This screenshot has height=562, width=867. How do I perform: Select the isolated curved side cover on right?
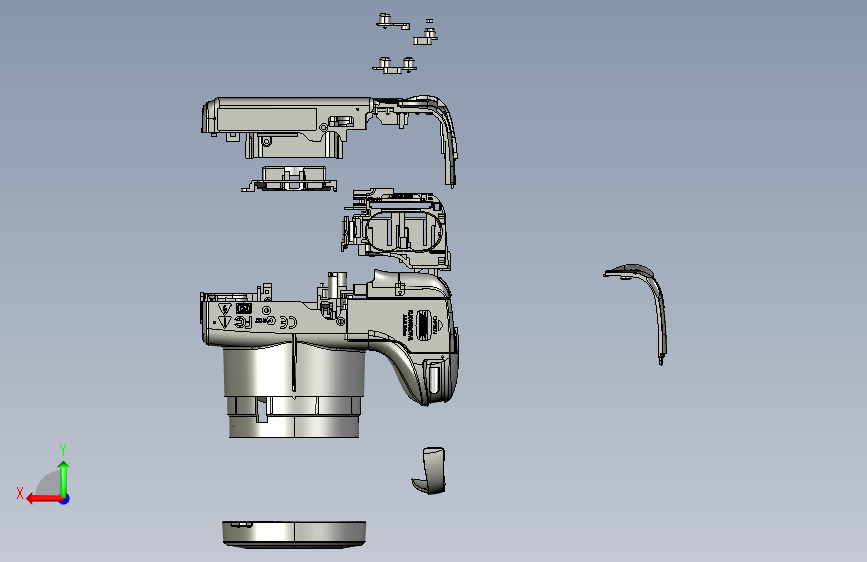636,314
